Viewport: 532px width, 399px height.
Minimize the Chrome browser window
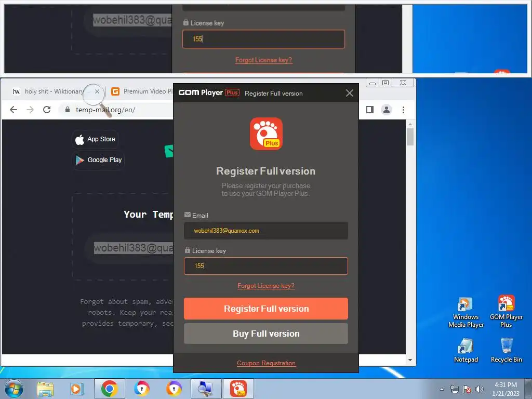click(x=372, y=83)
